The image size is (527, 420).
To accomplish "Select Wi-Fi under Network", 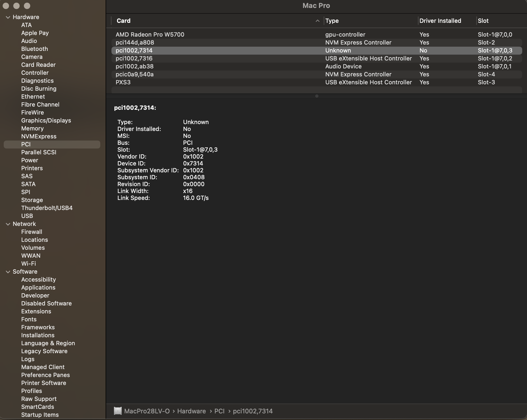I will 28,264.
